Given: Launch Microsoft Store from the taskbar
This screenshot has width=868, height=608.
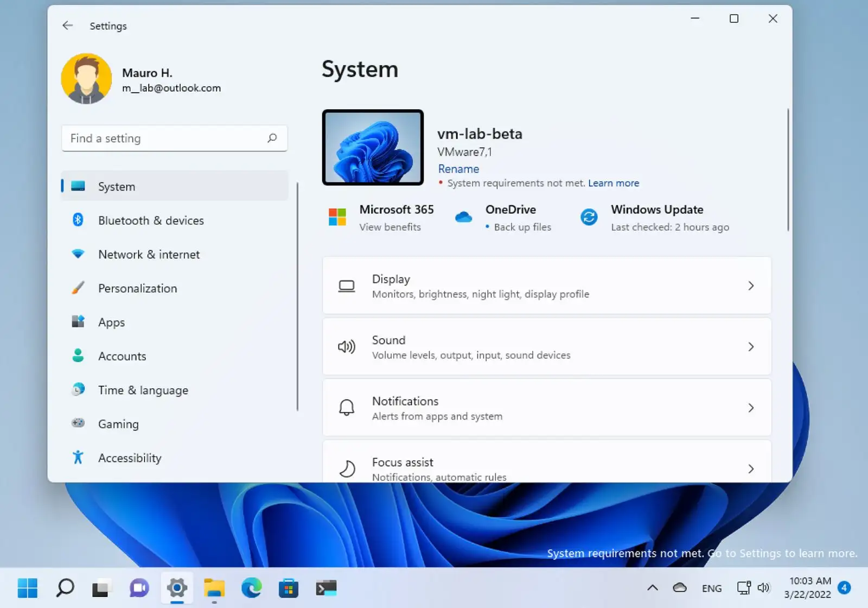Looking at the screenshot, I should pos(289,588).
